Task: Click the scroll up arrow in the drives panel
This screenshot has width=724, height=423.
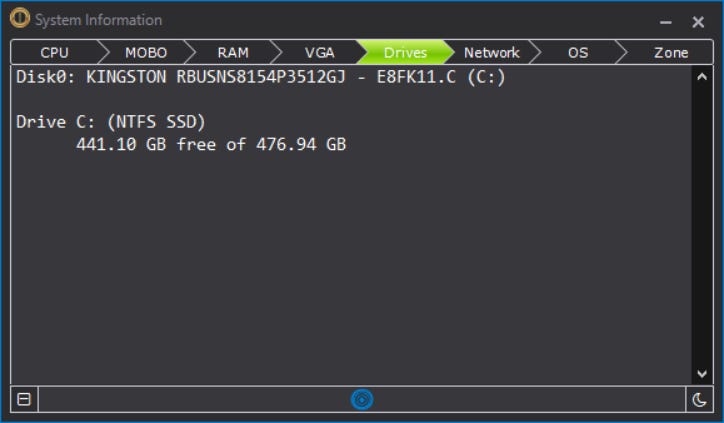Action: (x=702, y=77)
